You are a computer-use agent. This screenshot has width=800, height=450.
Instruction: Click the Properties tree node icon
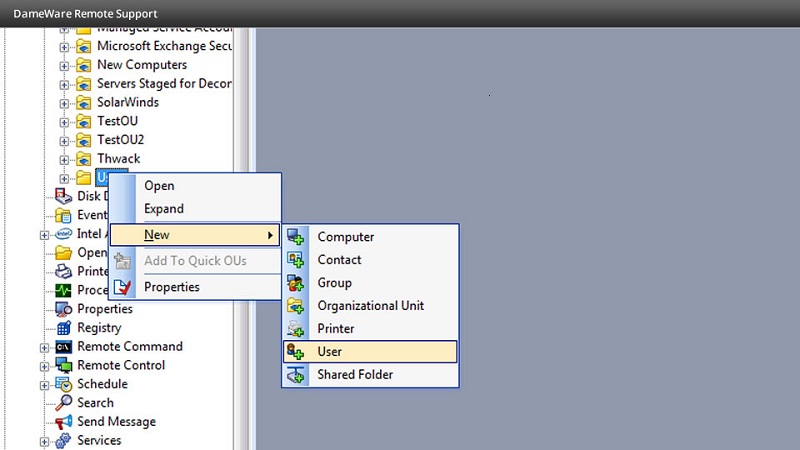coord(64,309)
